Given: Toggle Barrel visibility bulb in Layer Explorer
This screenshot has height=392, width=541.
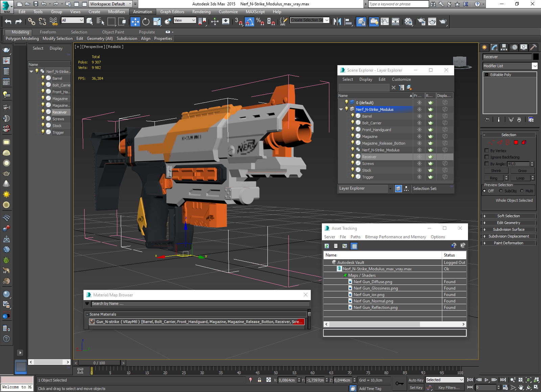Looking at the screenshot, I should (352, 116).
